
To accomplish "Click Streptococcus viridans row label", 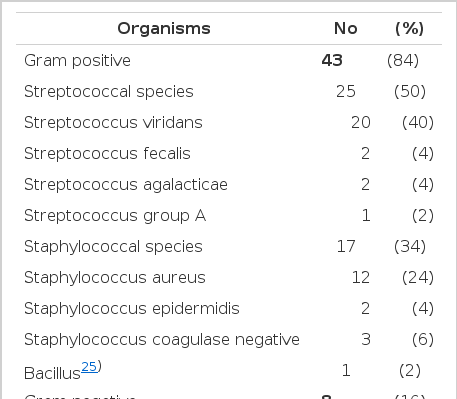I will click(x=113, y=122).
